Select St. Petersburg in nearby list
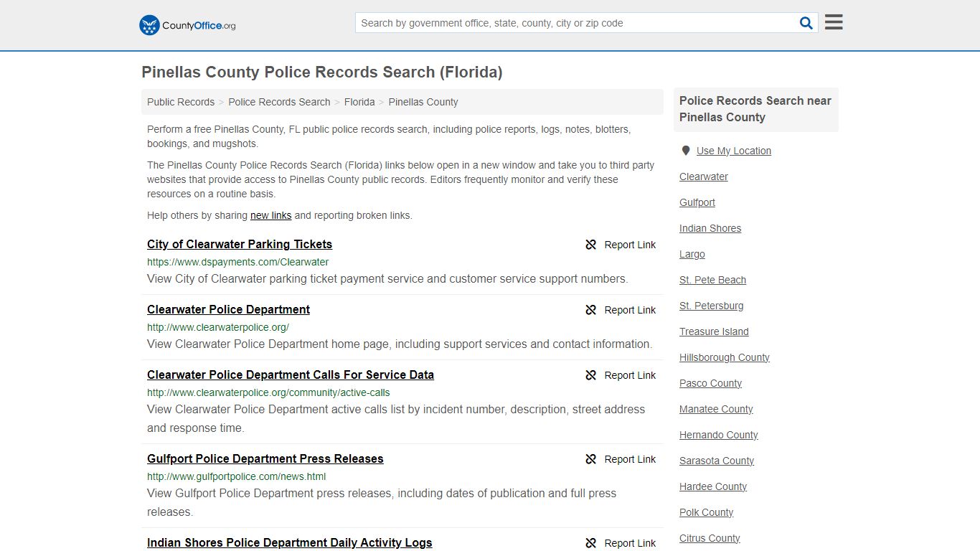980x551 pixels. [x=712, y=306]
